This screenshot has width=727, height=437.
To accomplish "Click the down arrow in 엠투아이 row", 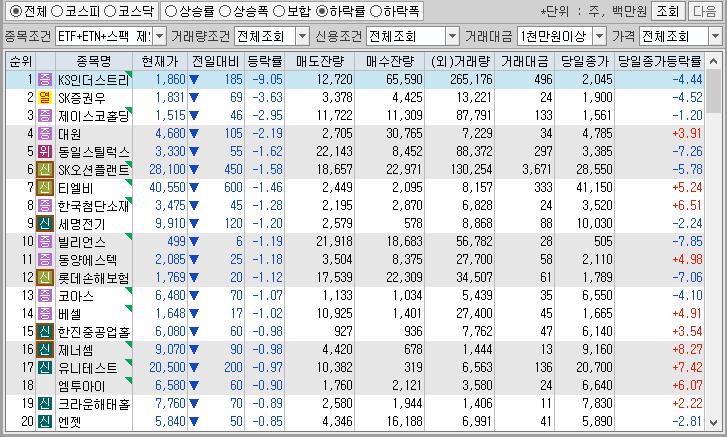I will [x=194, y=386].
